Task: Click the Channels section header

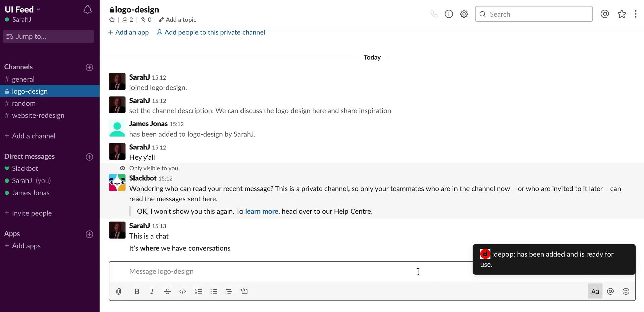Action: (18, 67)
